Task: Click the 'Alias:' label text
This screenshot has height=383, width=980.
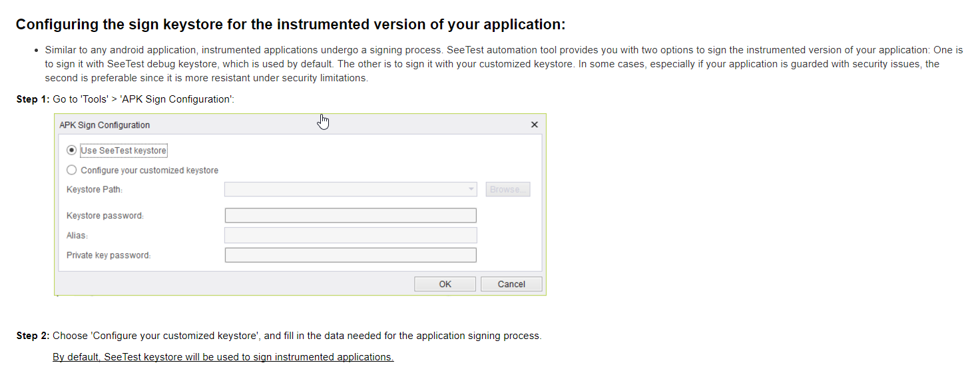Action: pos(77,236)
